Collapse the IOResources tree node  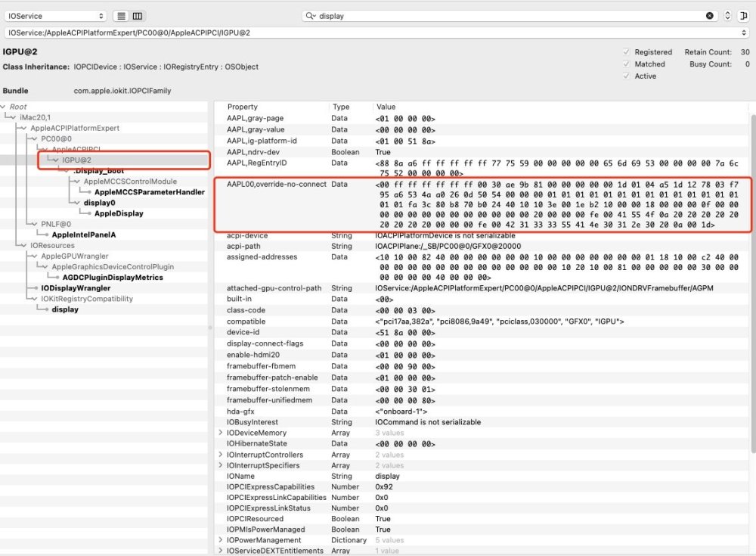coord(23,246)
